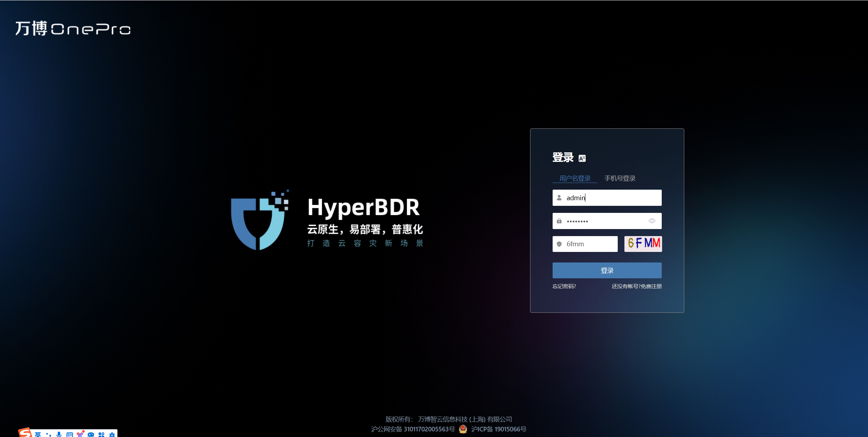Screen dimensions: 868x437
Task: Switch to the 手机号登录 tab
Action: (620, 178)
